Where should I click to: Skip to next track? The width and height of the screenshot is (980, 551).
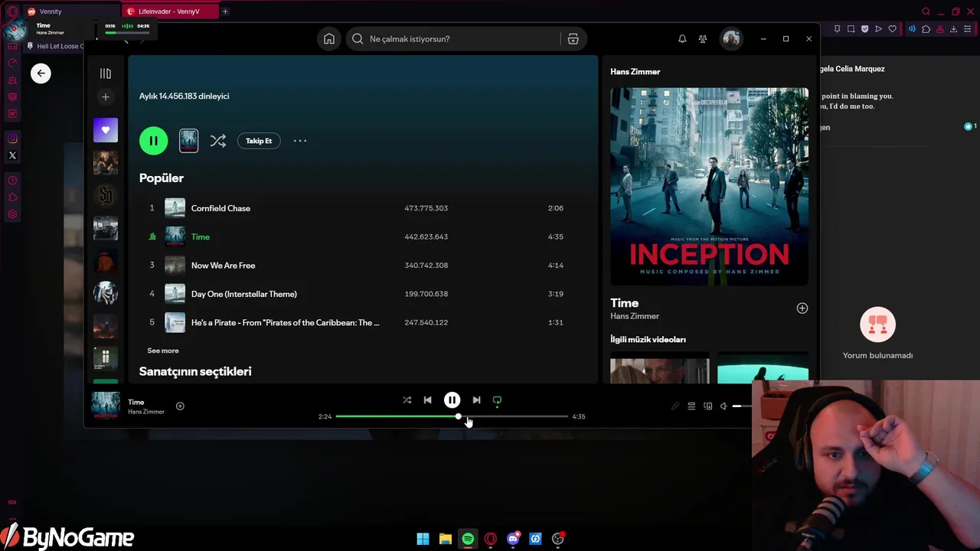coord(476,400)
